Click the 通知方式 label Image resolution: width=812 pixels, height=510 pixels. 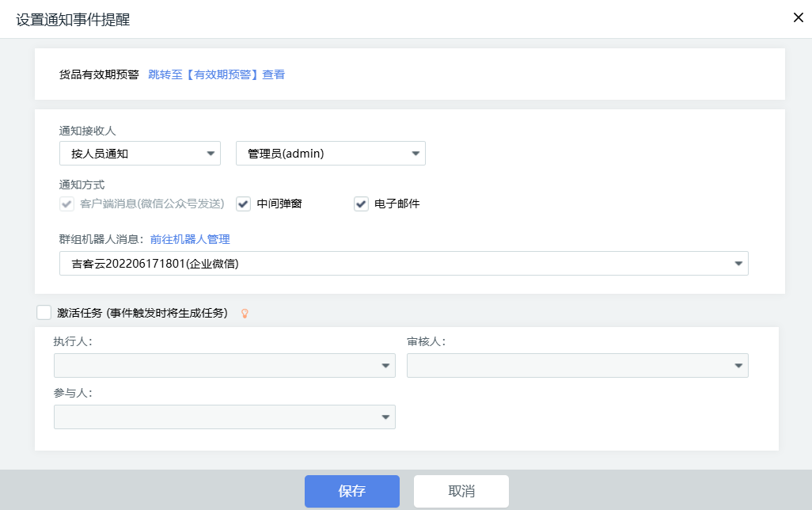click(82, 185)
